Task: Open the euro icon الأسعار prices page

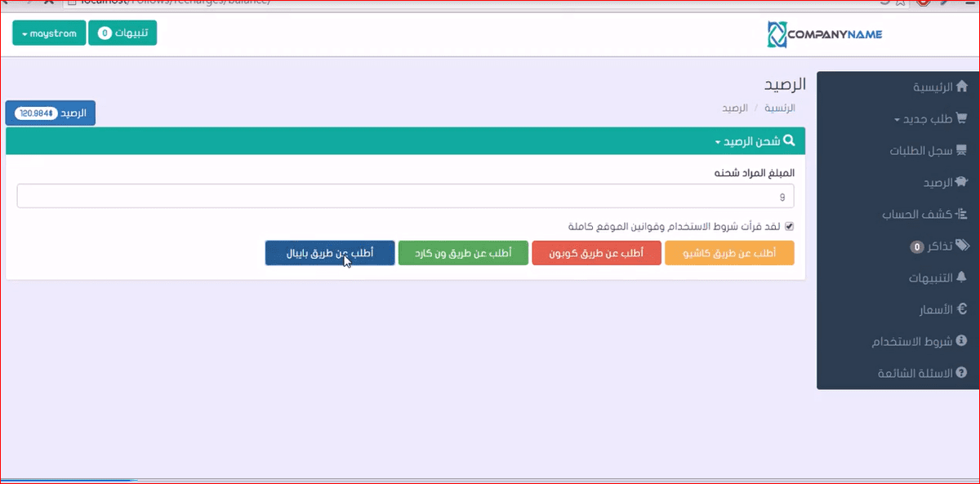Action: tap(961, 309)
